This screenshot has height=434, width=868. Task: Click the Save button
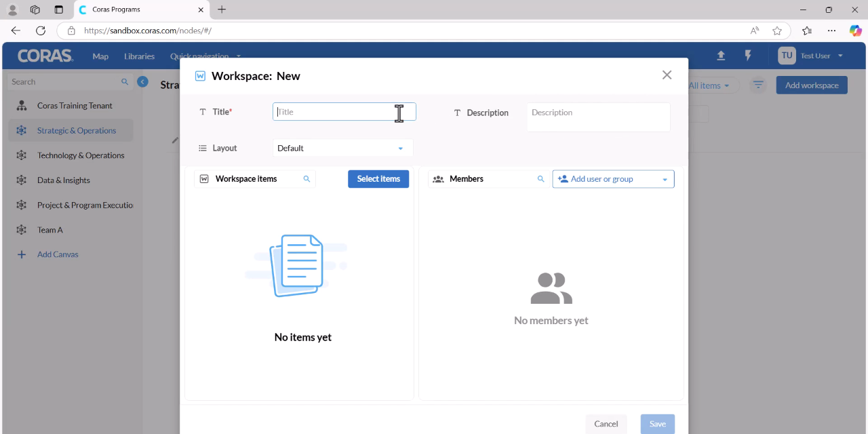[657, 424]
